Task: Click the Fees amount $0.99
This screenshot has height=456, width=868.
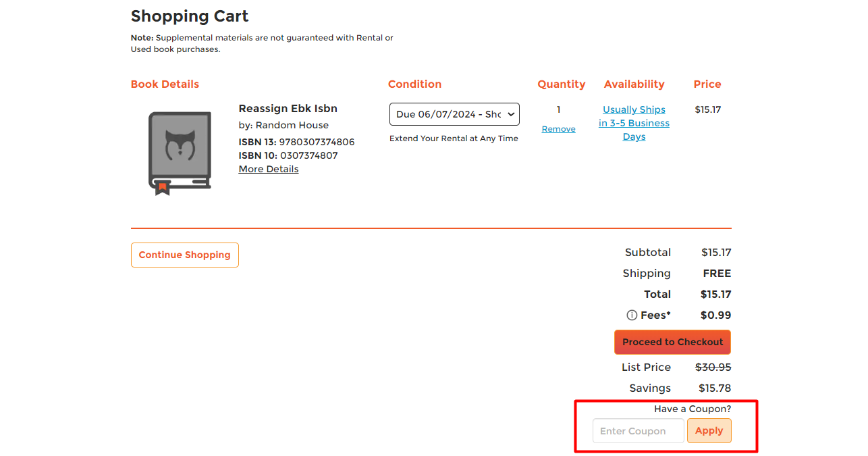Action: pos(715,315)
